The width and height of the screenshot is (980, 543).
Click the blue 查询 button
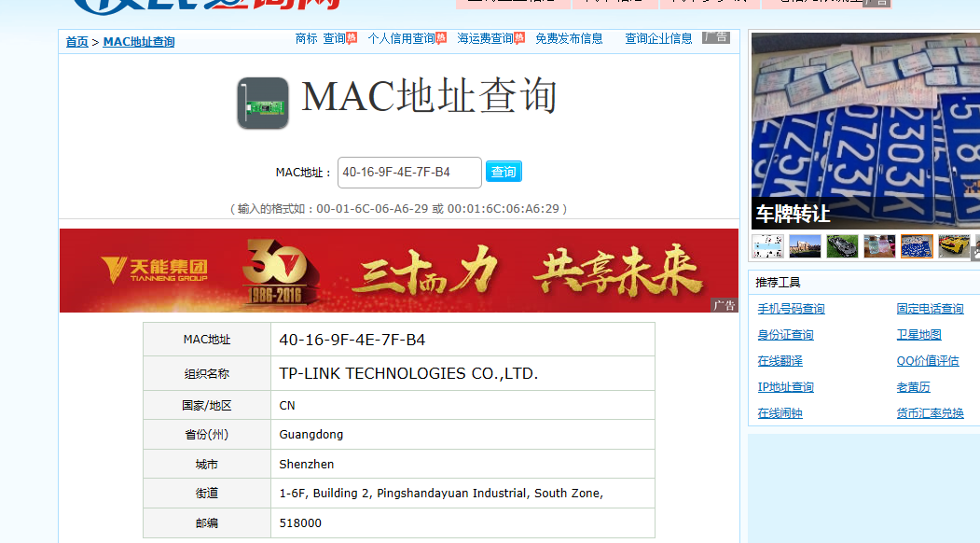click(504, 172)
